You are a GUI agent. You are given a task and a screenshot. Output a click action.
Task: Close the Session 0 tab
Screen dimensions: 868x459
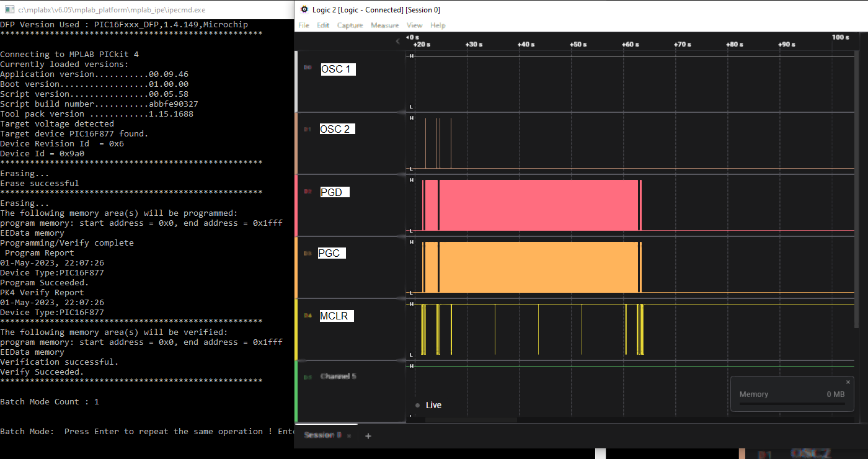(x=348, y=436)
